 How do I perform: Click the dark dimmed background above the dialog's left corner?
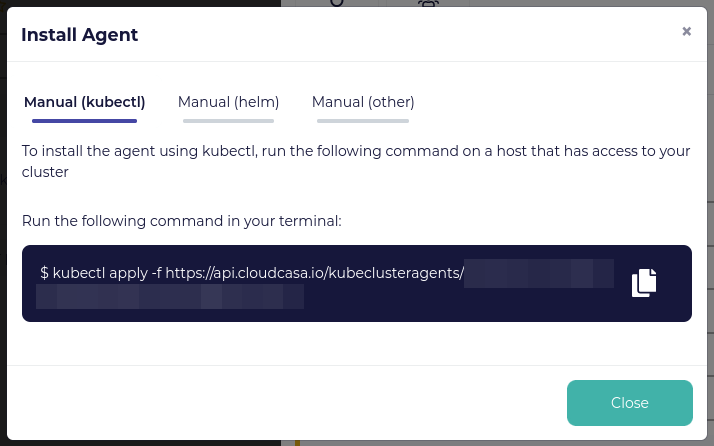pyautogui.click(x=137, y=3)
